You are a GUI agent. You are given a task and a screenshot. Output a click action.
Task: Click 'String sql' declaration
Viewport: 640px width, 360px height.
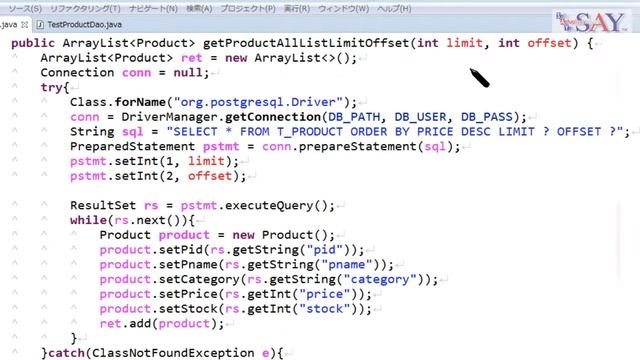tap(107, 131)
